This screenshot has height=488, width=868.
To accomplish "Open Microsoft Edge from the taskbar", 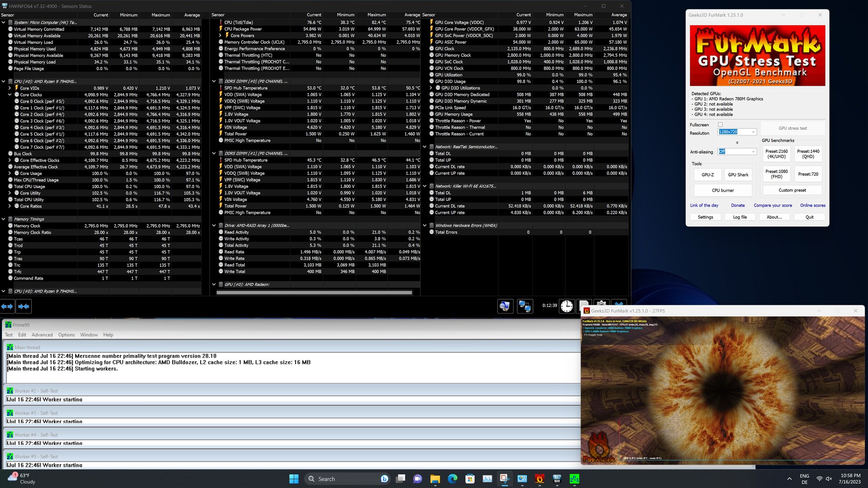I will click(x=453, y=479).
